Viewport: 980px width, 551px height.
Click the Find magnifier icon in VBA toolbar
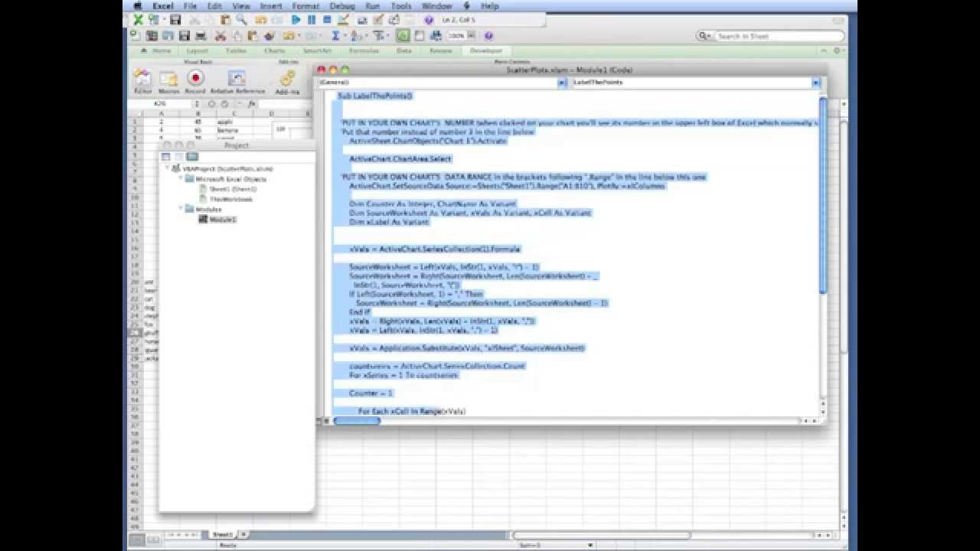tap(242, 20)
